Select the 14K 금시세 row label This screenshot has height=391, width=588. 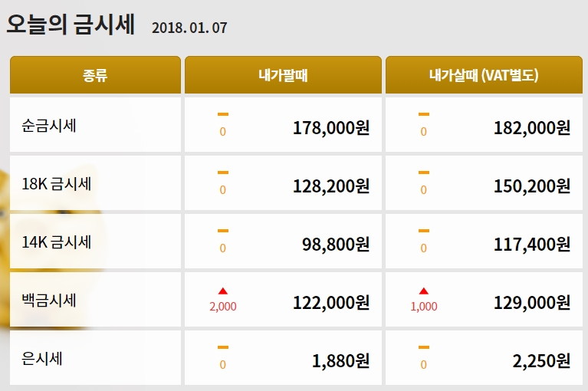pos(57,242)
